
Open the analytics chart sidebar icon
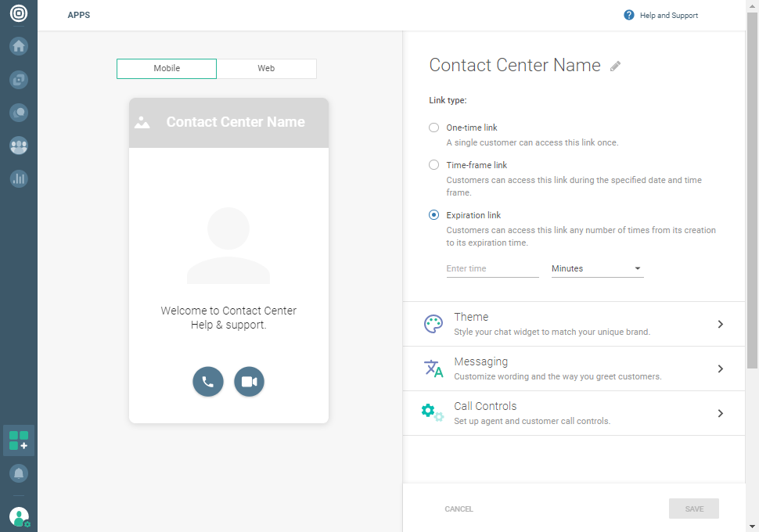[x=19, y=179]
